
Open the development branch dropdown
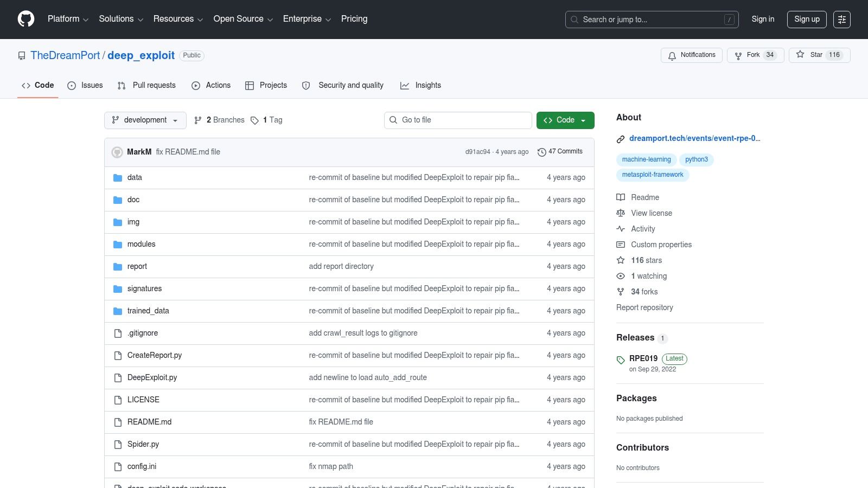(145, 120)
